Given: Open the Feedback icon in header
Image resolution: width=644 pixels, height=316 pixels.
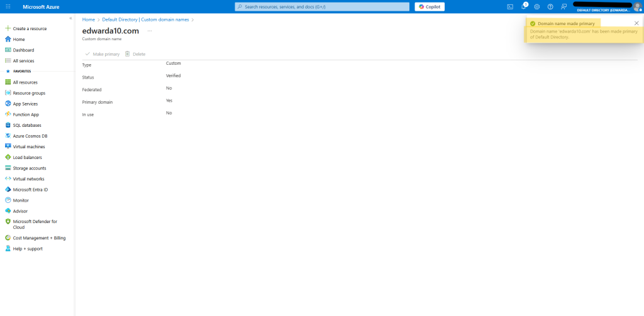Looking at the screenshot, I should coord(564,6).
